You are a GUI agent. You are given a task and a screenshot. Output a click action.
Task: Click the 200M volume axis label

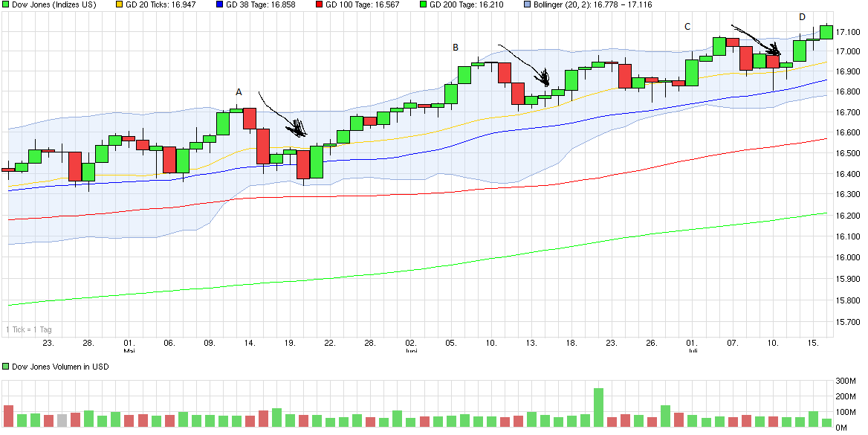pos(846,397)
